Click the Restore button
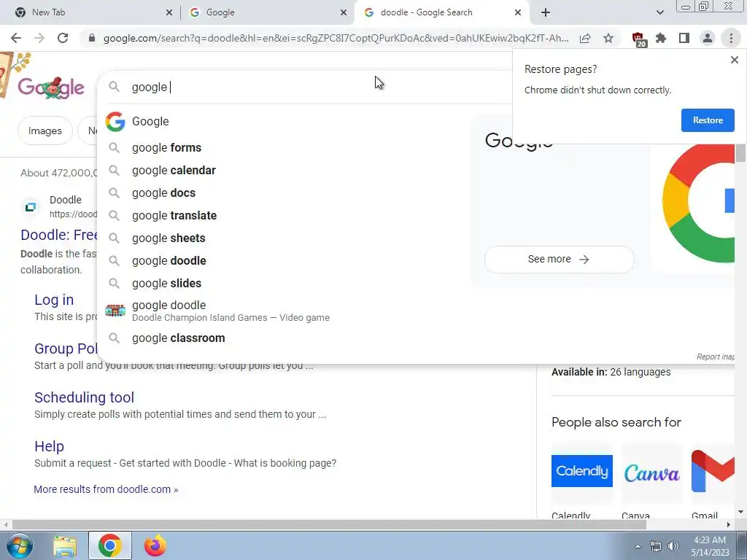Image resolution: width=747 pixels, height=560 pixels. pyautogui.click(x=708, y=120)
